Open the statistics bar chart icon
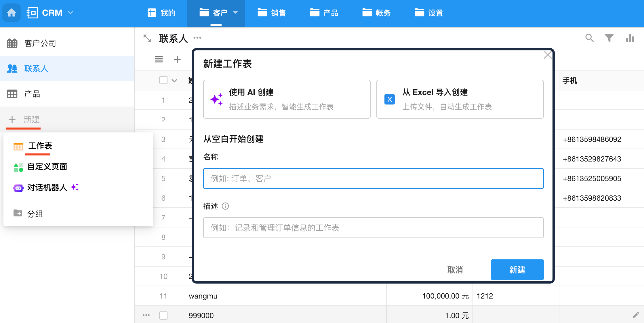Image resolution: width=644 pixels, height=323 pixels. pyautogui.click(x=630, y=38)
